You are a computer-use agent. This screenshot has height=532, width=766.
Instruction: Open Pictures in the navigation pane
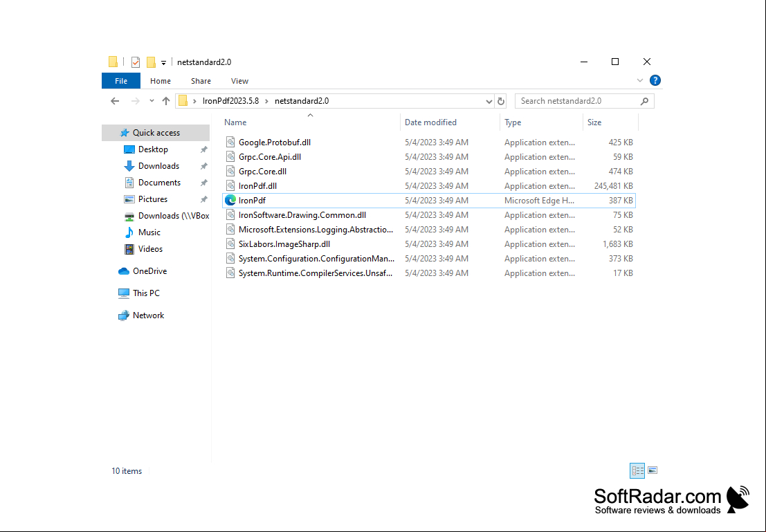tap(153, 199)
